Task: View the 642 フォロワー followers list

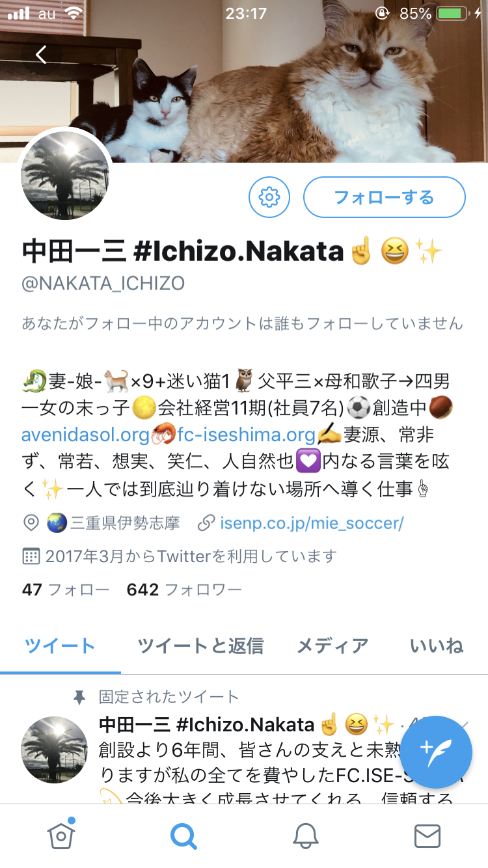Action: 185,590
